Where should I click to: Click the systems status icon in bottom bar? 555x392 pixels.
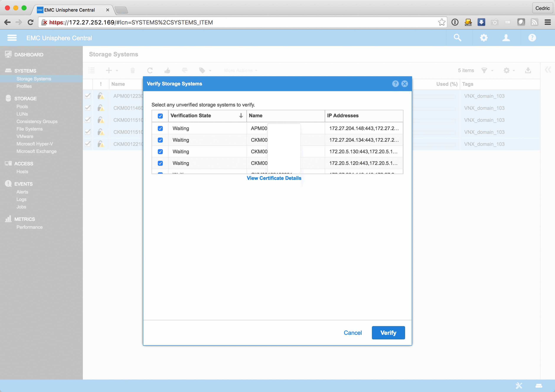539,385
